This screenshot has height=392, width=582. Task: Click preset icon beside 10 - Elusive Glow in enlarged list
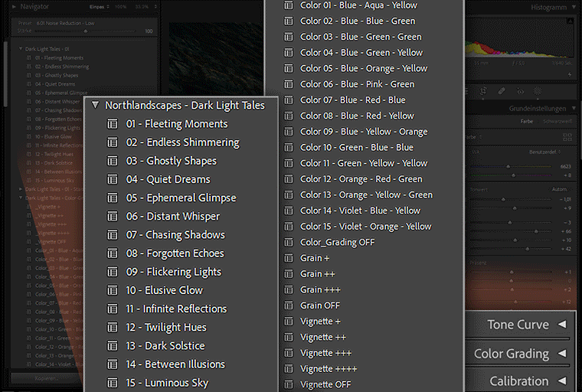point(113,290)
